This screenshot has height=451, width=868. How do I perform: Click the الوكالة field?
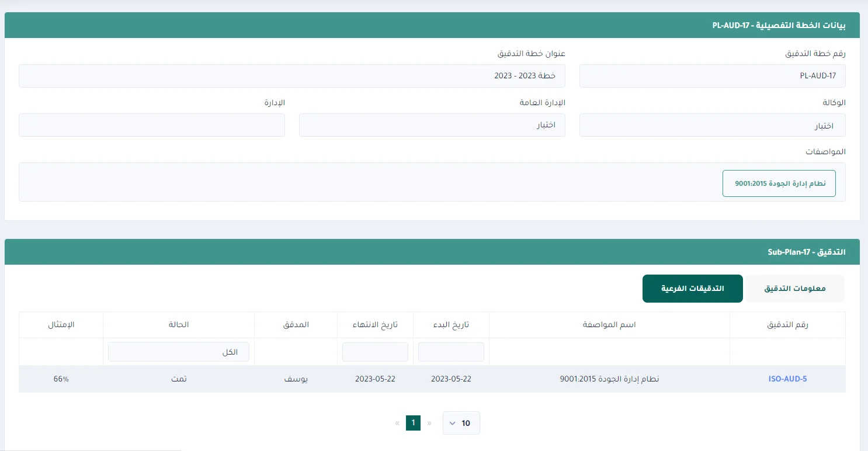(712, 125)
